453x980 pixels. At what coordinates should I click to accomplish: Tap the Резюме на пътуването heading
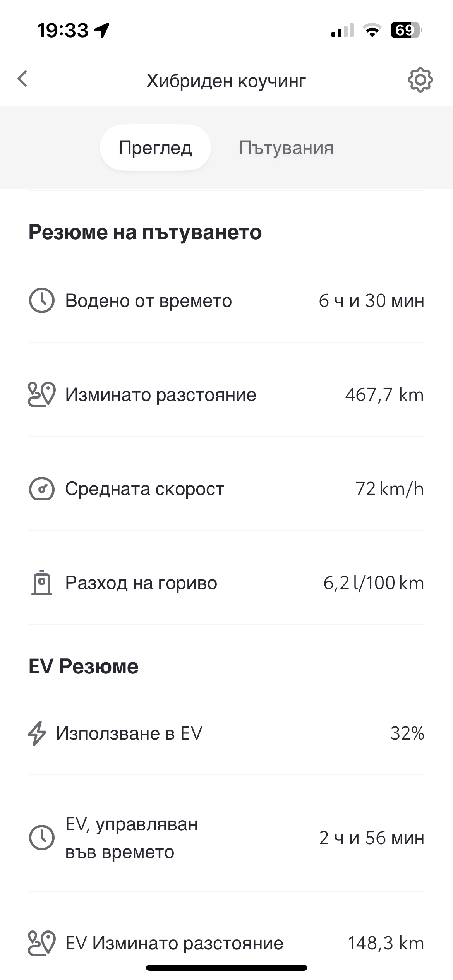145,232
